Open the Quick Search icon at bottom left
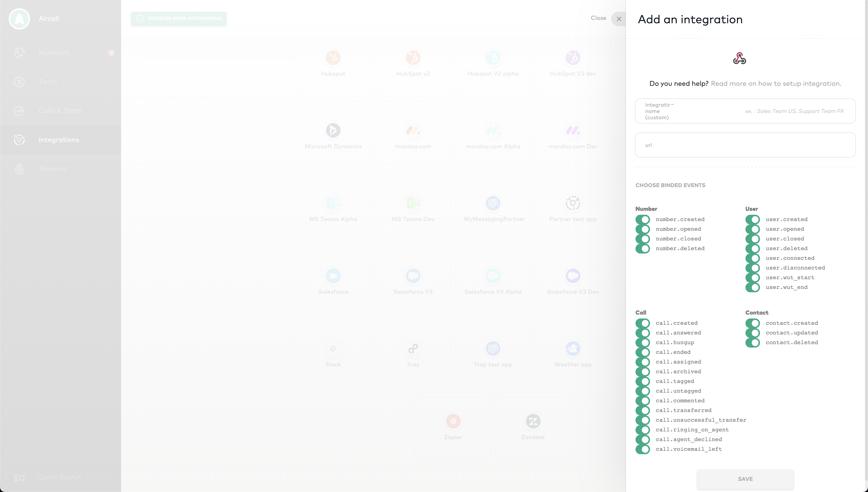868x492 pixels. (19, 477)
